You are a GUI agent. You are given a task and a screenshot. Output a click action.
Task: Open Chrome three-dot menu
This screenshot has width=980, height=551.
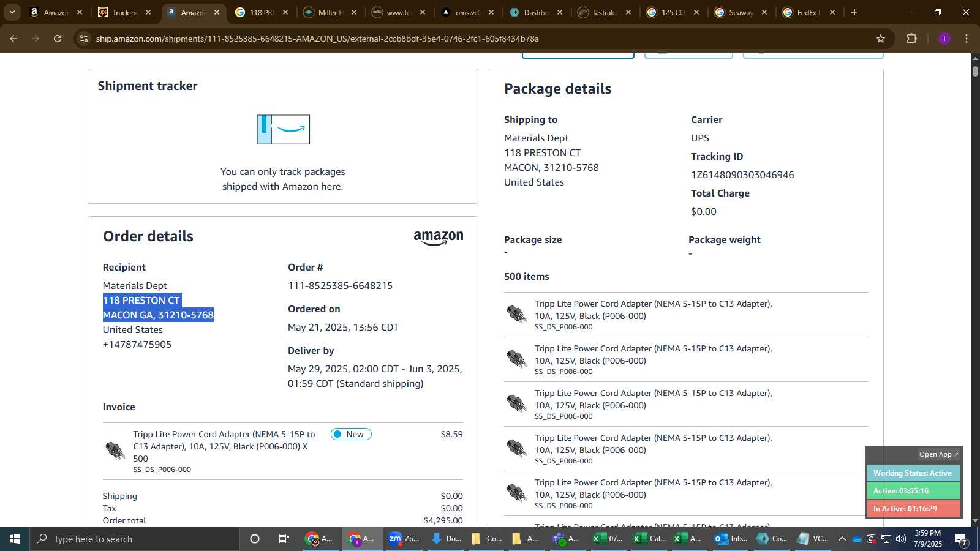click(967, 39)
